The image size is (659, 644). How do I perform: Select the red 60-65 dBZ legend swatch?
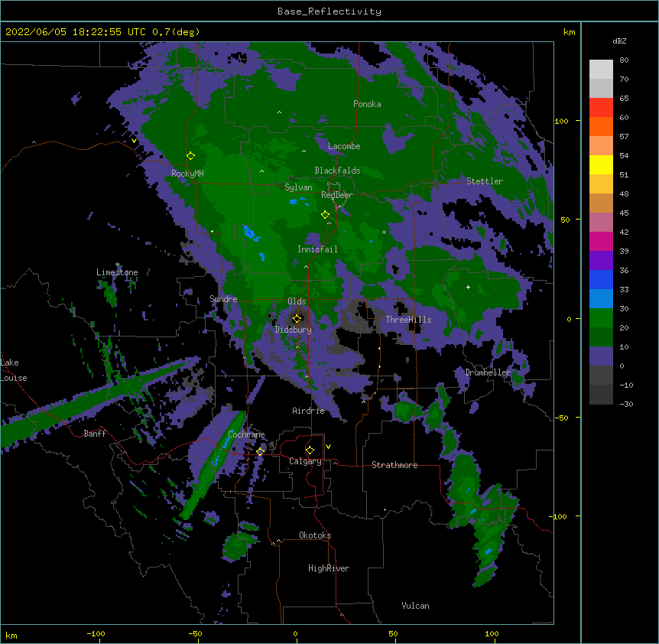click(x=601, y=108)
